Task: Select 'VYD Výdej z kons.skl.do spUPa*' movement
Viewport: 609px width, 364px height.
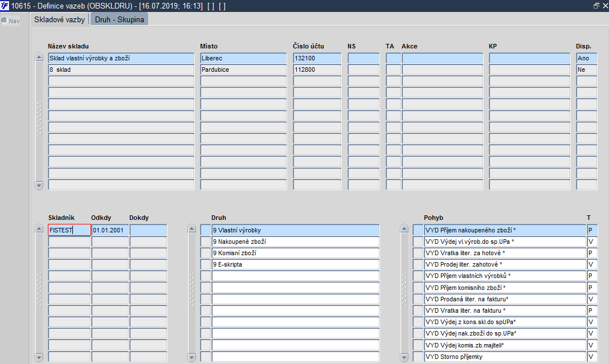Action: pos(505,322)
